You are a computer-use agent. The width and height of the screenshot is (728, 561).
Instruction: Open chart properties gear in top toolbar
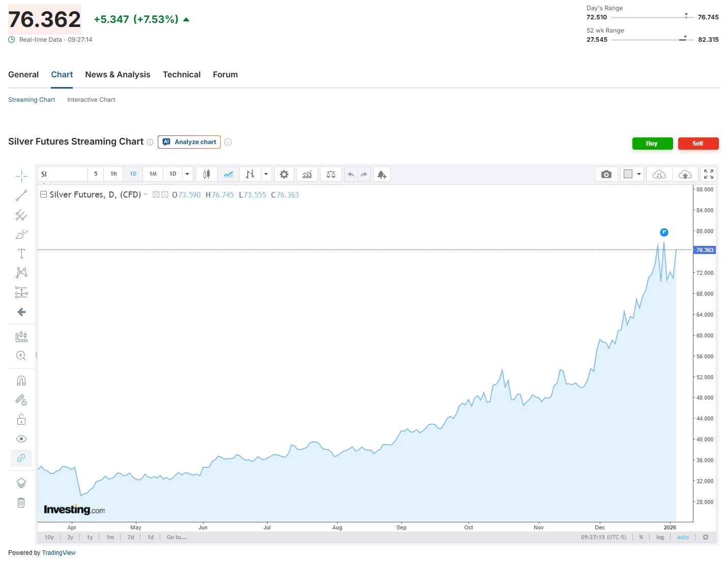(x=284, y=174)
